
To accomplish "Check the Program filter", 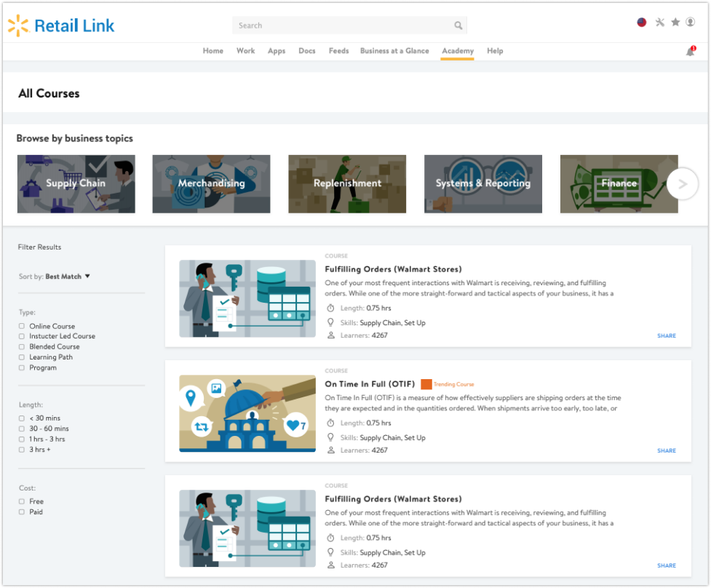I will (x=21, y=367).
